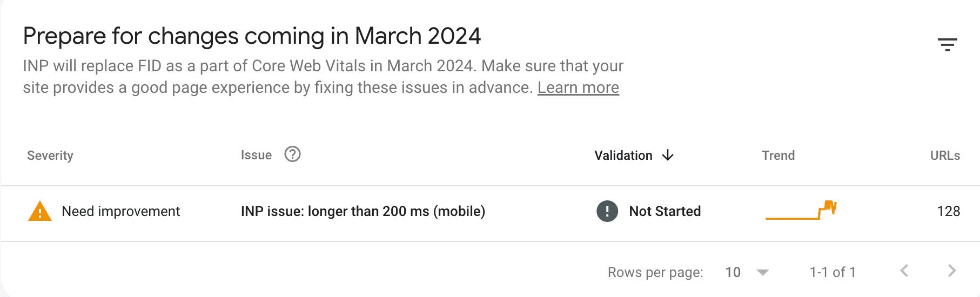Go to the next page
This screenshot has width=980, height=297.
click(952, 271)
